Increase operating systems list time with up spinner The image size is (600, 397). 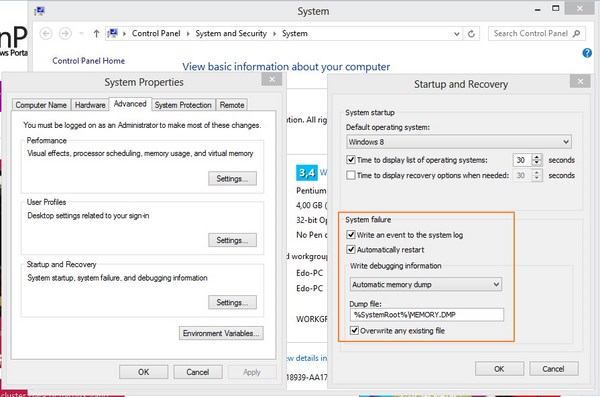click(x=537, y=157)
